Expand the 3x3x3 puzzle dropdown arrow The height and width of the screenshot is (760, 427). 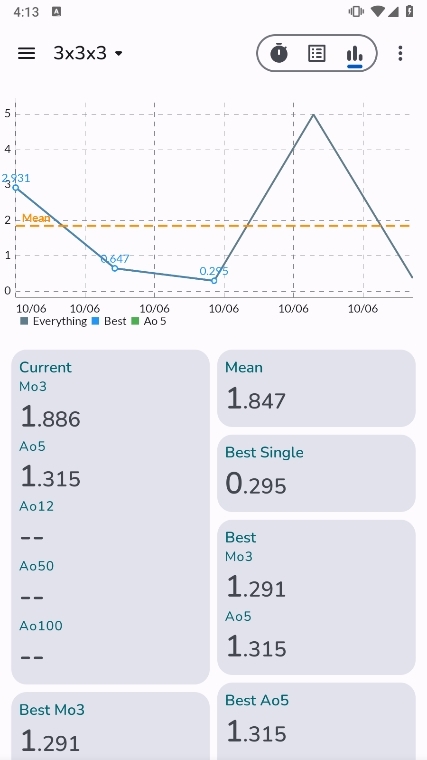[119, 53]
